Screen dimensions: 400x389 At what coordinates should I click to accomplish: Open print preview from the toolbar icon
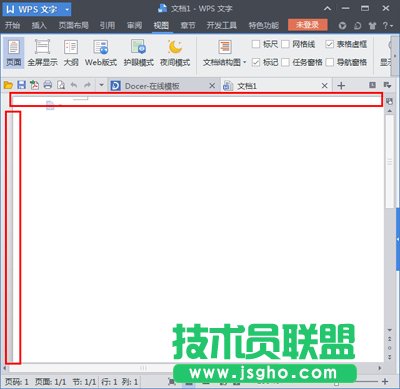[61, 85]
